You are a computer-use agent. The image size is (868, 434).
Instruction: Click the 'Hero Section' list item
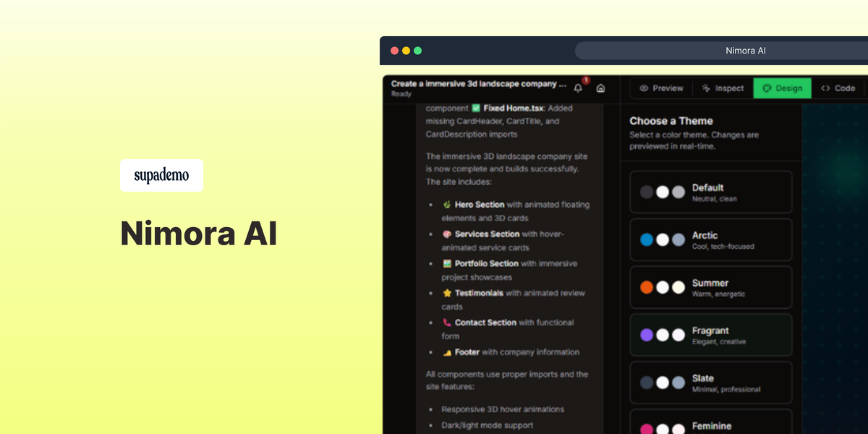click(516, 211)
